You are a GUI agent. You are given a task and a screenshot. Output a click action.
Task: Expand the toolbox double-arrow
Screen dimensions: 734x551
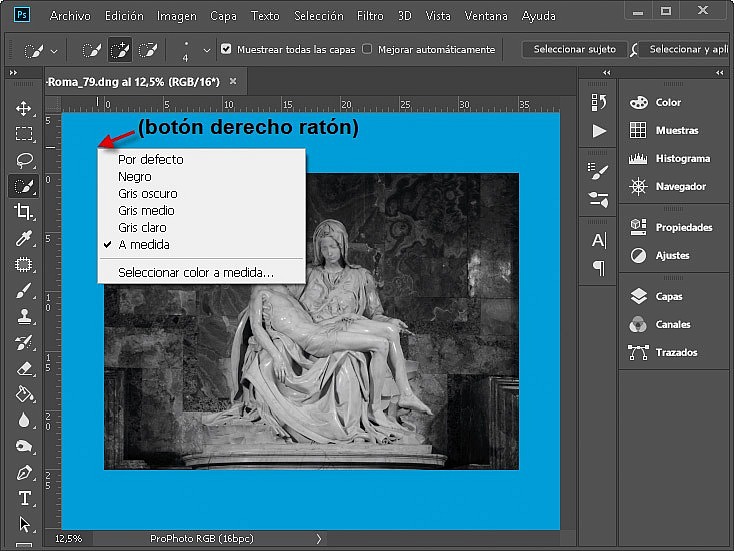coord(13,73)
